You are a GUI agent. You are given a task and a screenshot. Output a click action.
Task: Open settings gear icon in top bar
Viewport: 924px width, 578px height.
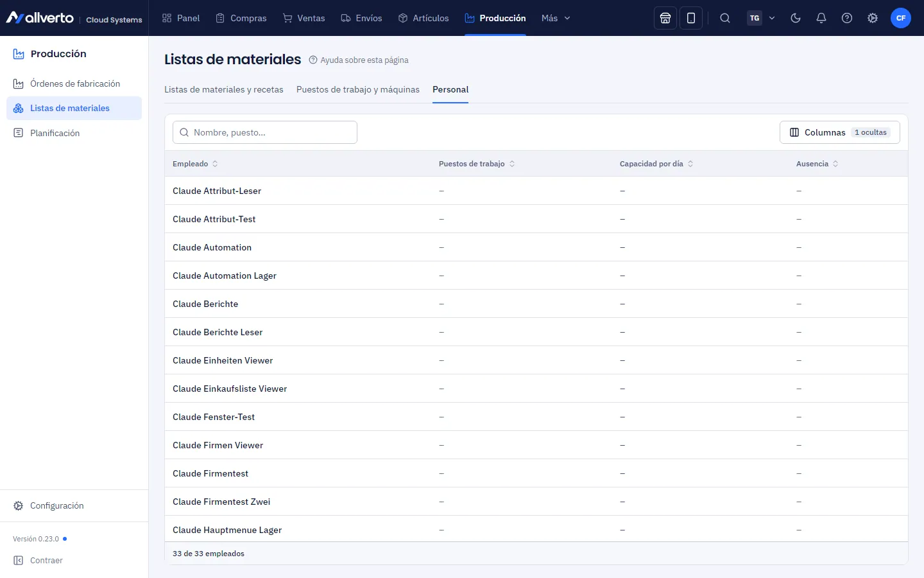(x=873, y=18)
